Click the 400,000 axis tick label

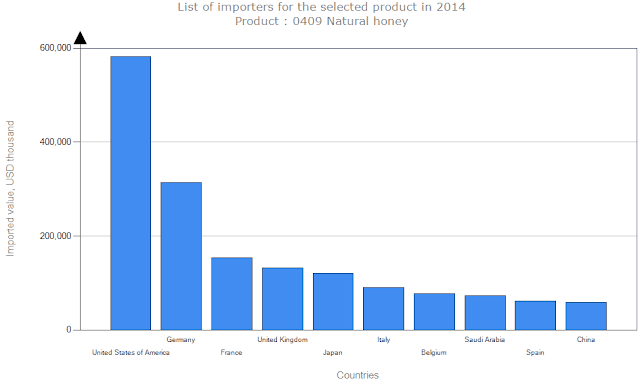pos(56,142)
